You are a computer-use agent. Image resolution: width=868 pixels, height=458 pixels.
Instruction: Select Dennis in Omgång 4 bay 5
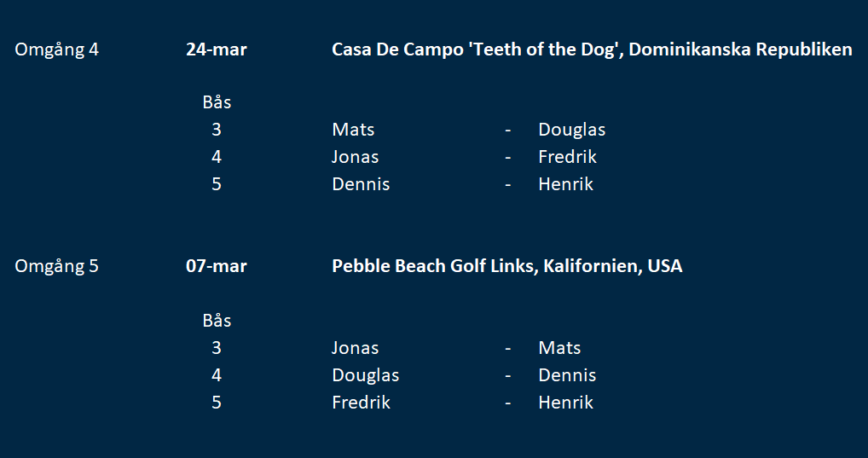361,184
